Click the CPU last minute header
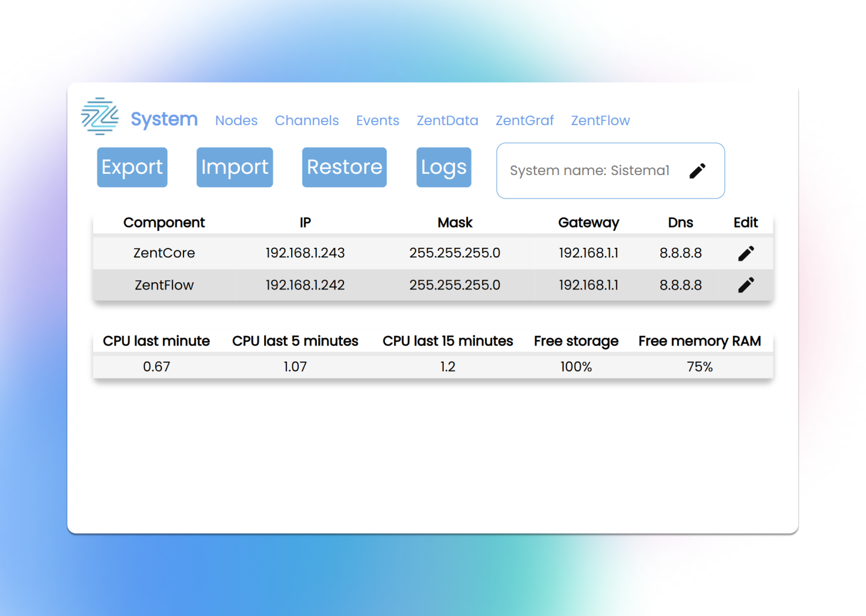The image size is (866, 616). [x=156, y=341]
